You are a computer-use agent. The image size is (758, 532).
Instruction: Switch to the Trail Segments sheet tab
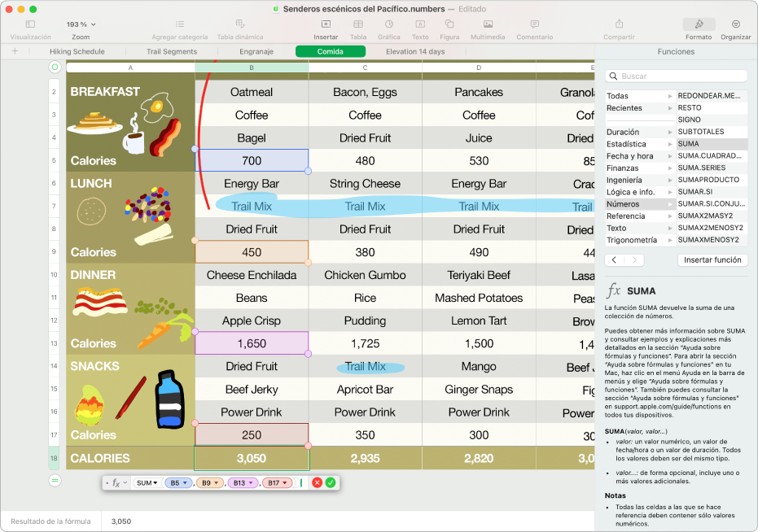point(171,51)
